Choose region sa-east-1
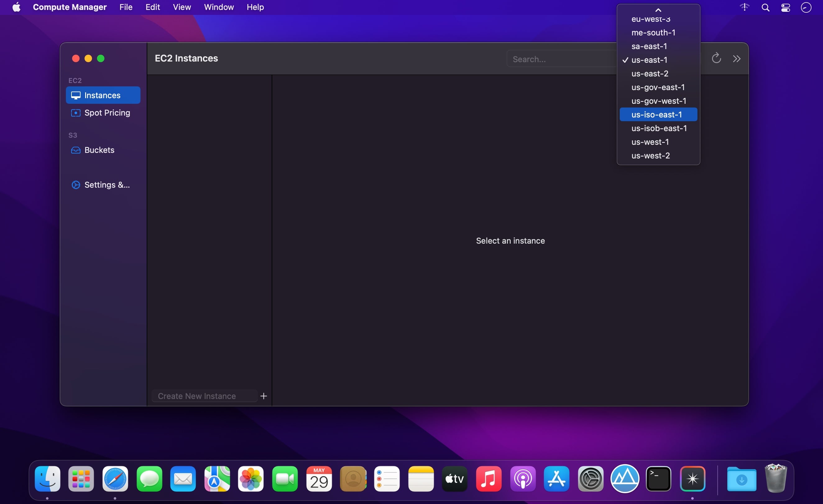 point(658,46)
